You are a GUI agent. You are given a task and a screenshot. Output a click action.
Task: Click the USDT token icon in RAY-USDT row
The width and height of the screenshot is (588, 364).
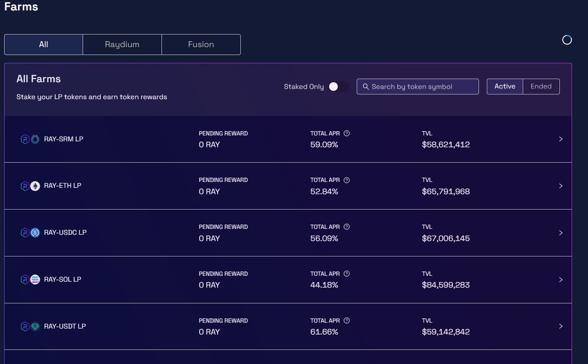tap(35, 326)
